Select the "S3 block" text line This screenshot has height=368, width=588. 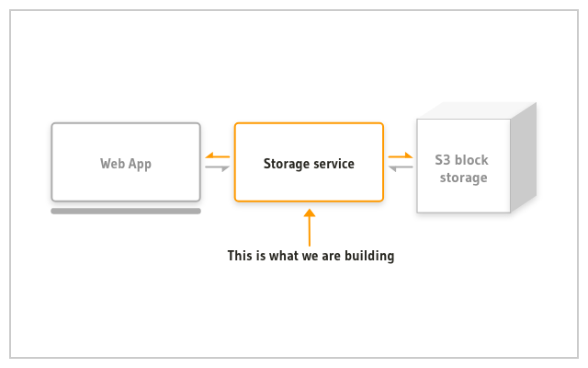coord(461,160)
